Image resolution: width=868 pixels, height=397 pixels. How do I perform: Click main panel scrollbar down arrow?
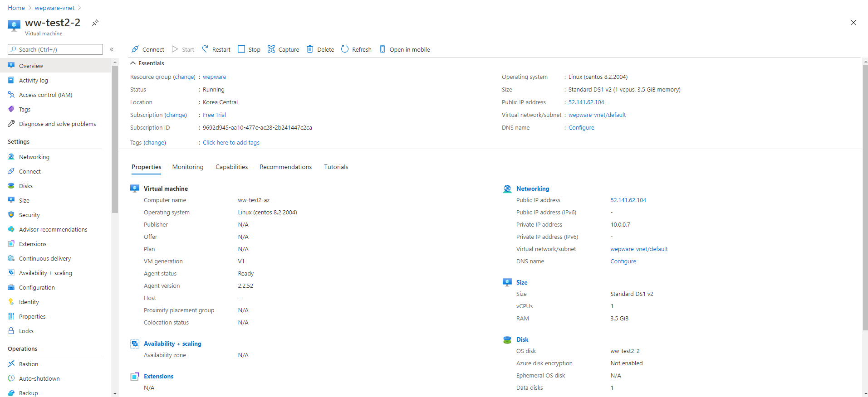pyautogui.click(x=865, y=394)
